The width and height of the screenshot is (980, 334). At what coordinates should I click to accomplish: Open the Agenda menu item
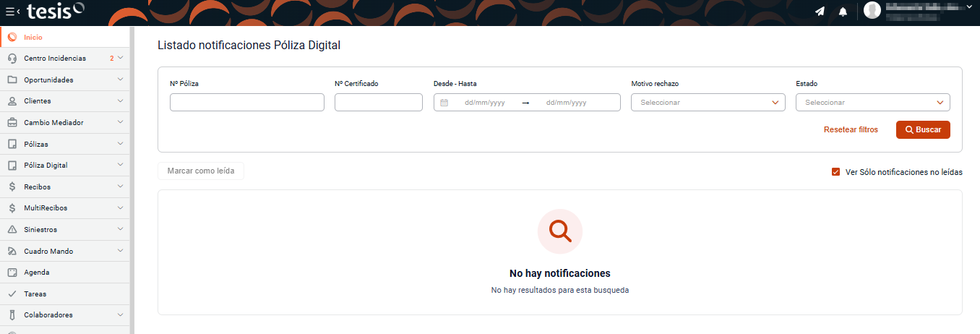tap(65, 273)
